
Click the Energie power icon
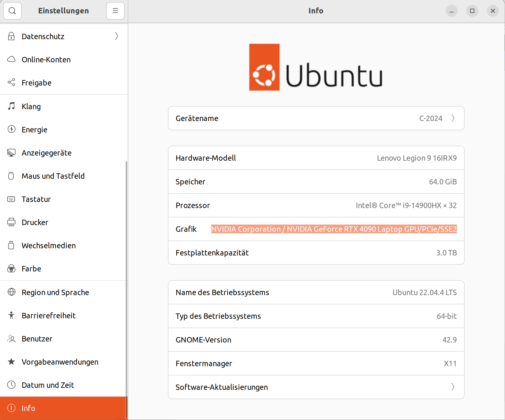pos(11,130)
